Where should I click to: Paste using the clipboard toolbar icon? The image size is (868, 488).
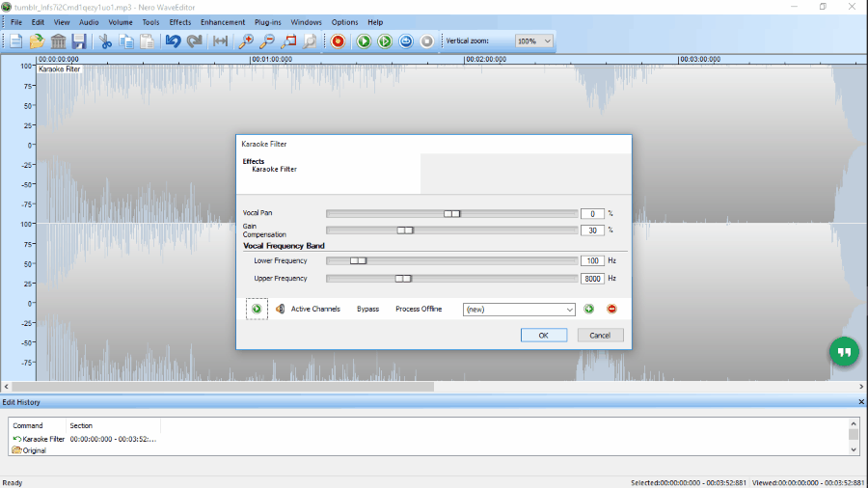click(147, 41)
